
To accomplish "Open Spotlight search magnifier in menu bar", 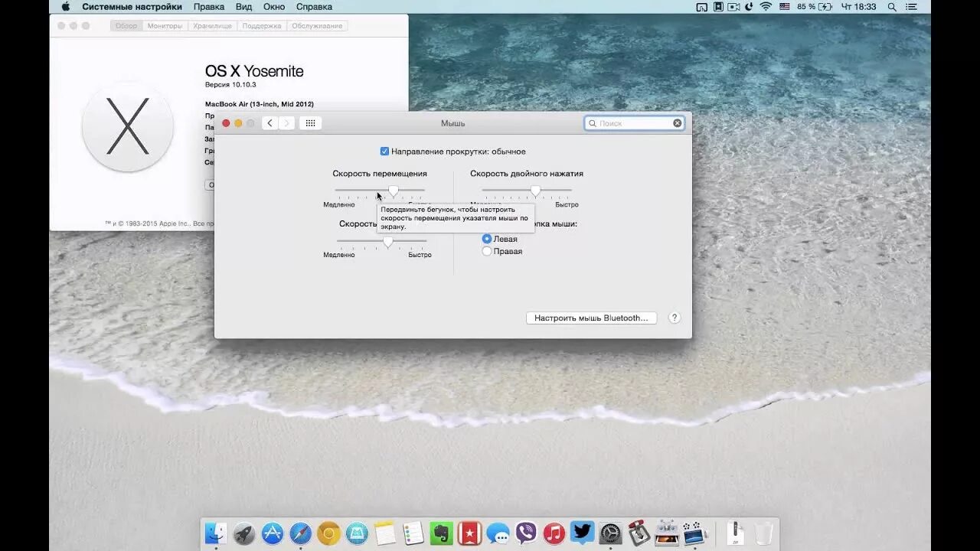I will (892, 7).
